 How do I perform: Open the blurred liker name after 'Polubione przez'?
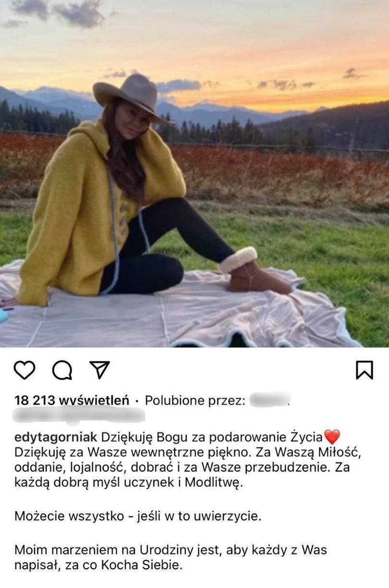coord(271,399)
